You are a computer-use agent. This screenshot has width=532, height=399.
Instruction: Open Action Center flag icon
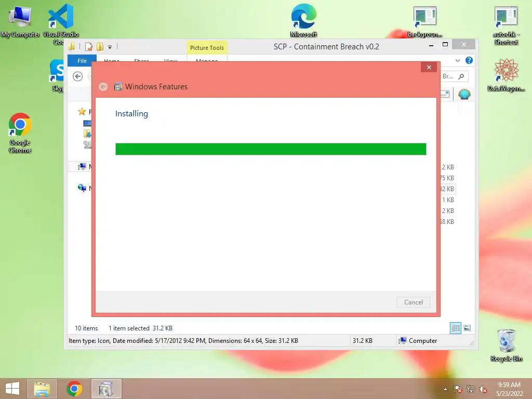click(458, 389)
